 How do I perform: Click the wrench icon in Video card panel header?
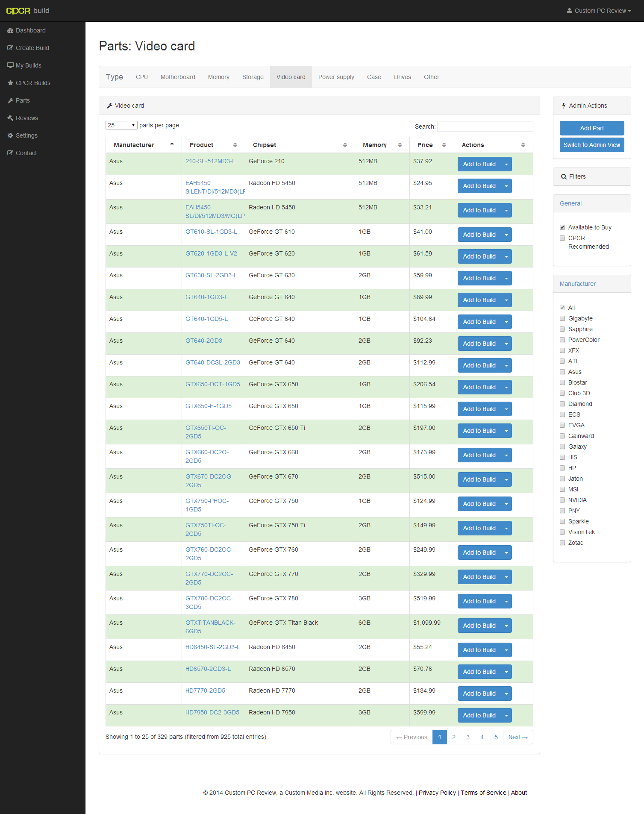point(109,106)
